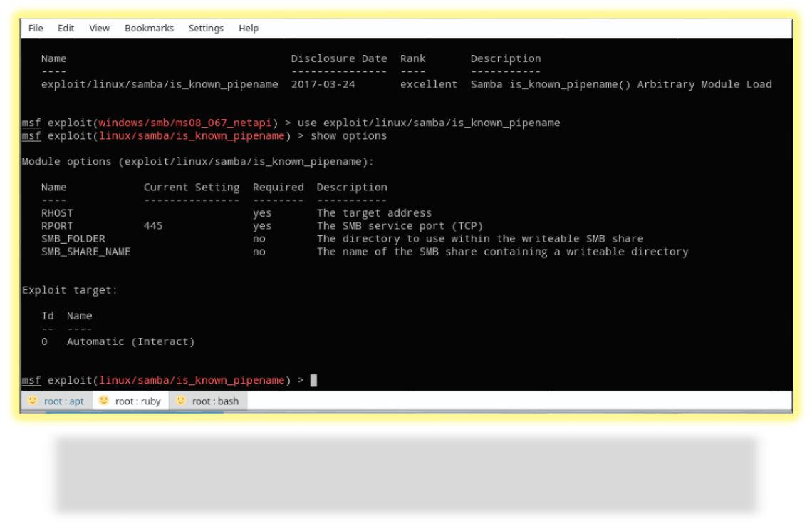Viewport: 812px width, 529px height.
Task: Open the Settings menu
Action: click(206, 28)
